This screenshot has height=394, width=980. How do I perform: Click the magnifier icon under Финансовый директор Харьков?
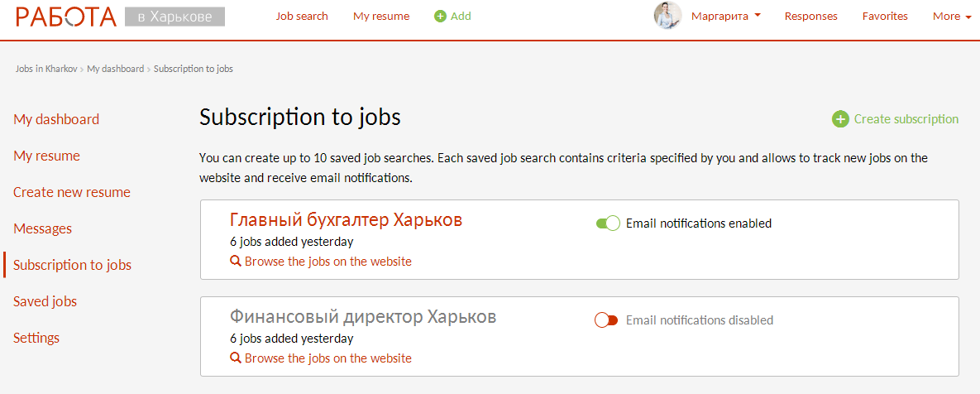tap(235, 358)
